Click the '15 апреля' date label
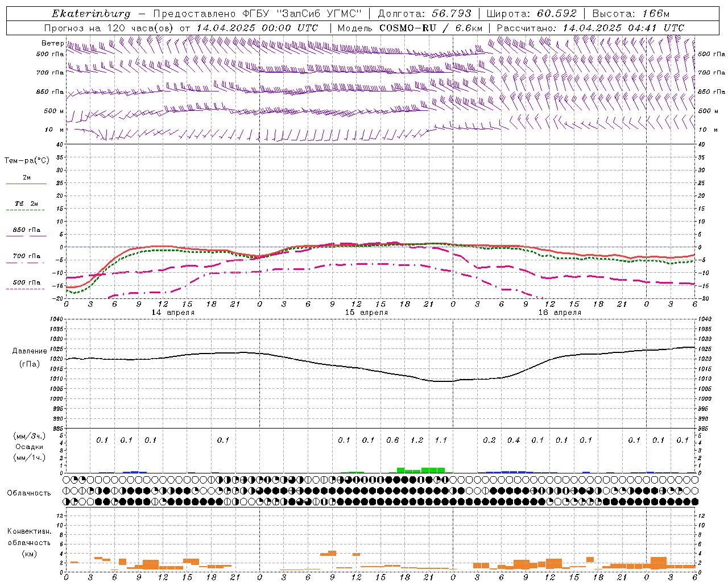The image size is (728, 582). pos(366,313)
